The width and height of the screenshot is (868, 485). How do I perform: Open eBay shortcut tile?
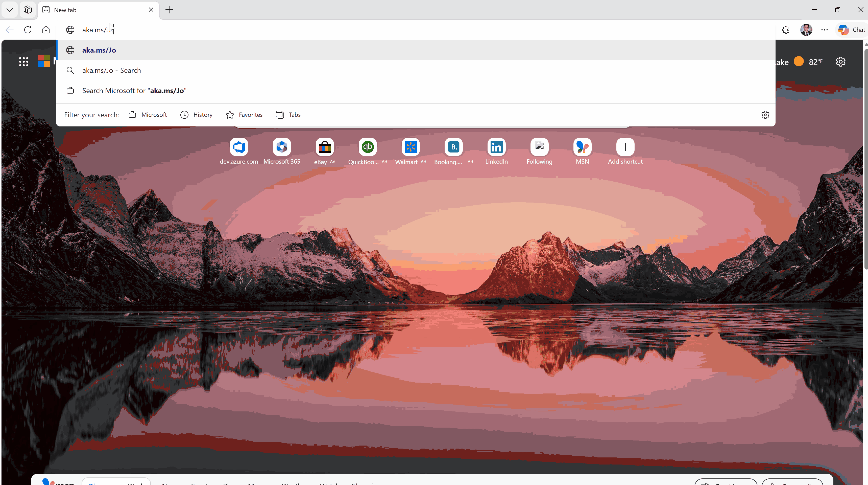324,151
